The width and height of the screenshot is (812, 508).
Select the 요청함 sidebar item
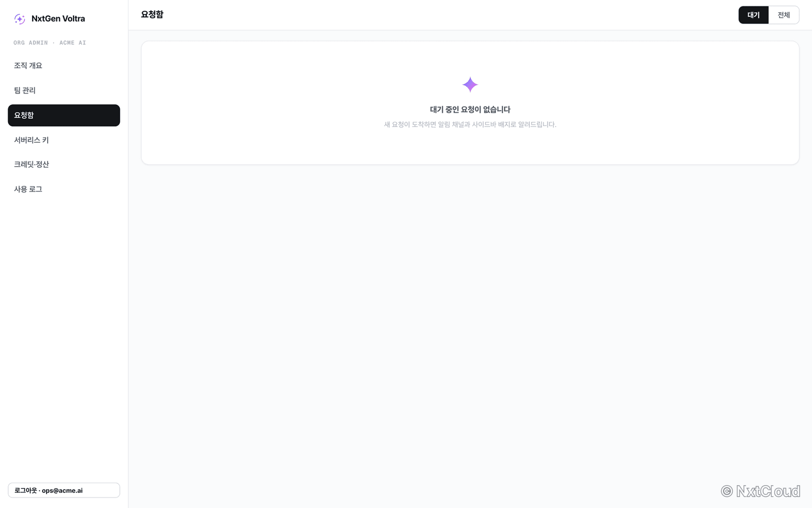pyautogui.click(x=64, y=115)
